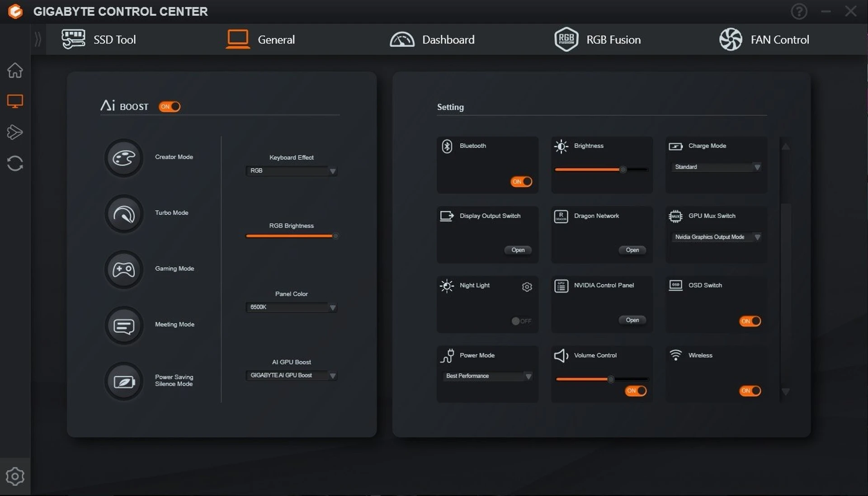
Task: Click the Charge Mode battery icon
Action: 675,146
